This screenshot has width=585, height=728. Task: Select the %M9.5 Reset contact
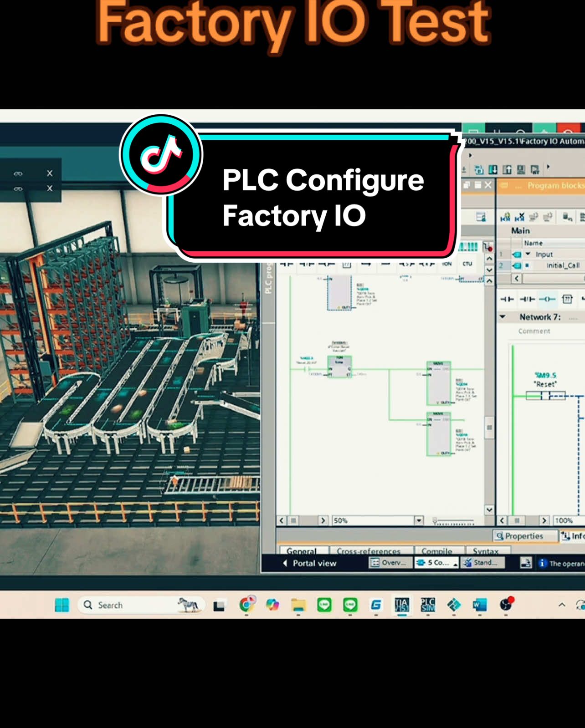(545, 396)
